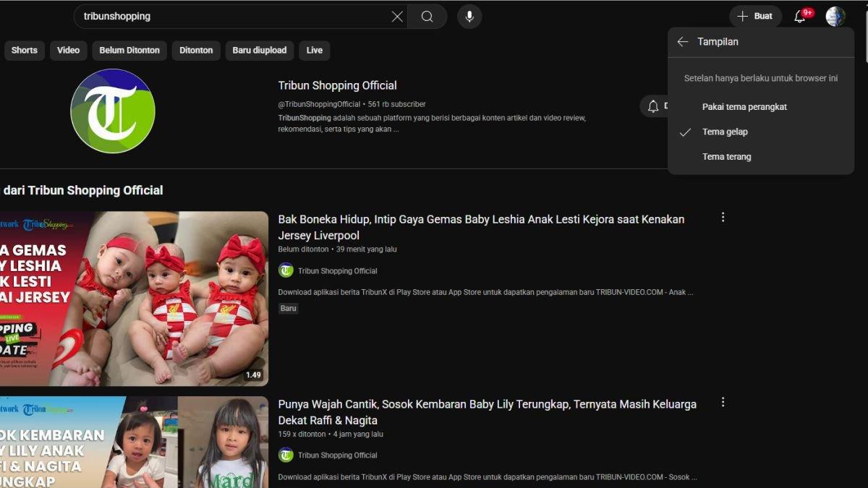Go back using the Tampilan arrow
Image resolution: width=868 pixels, height=488 pixels.
[x=682, y=42]
